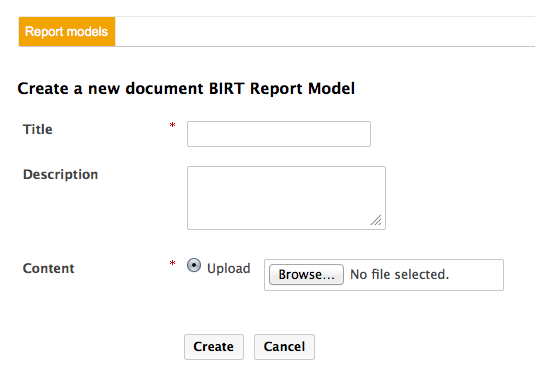Image resolution: width=535 pixels, height=377 pixels.
Task: Click into the Title text field
Action: [x=279, y=134]
